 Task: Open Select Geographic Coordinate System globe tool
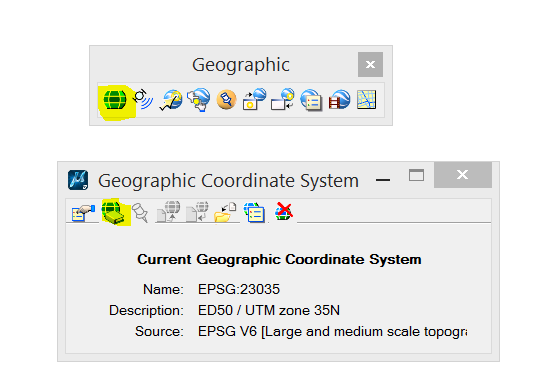[x=115, y=100]
